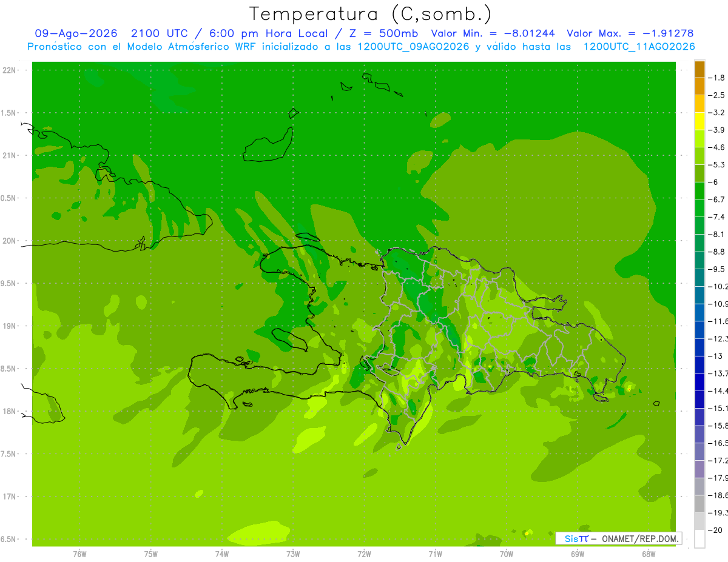This screenshot has height=562, width=728.
Task: Click the '1200UTC_11AGO2026' valid-until timestamp
Action: pyautogui.click(x=639, y=46)
